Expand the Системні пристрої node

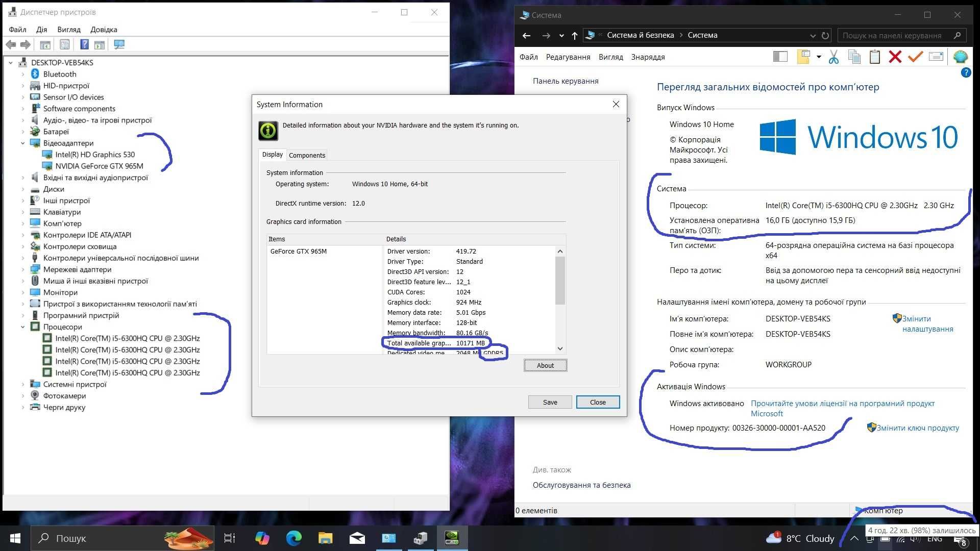22,384
